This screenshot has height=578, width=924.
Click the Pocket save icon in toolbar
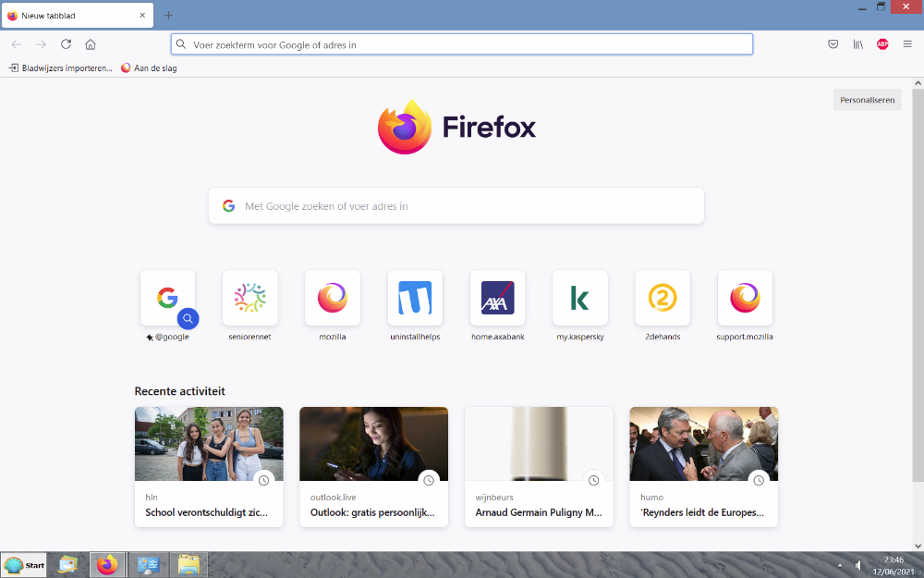click(833, 44)
